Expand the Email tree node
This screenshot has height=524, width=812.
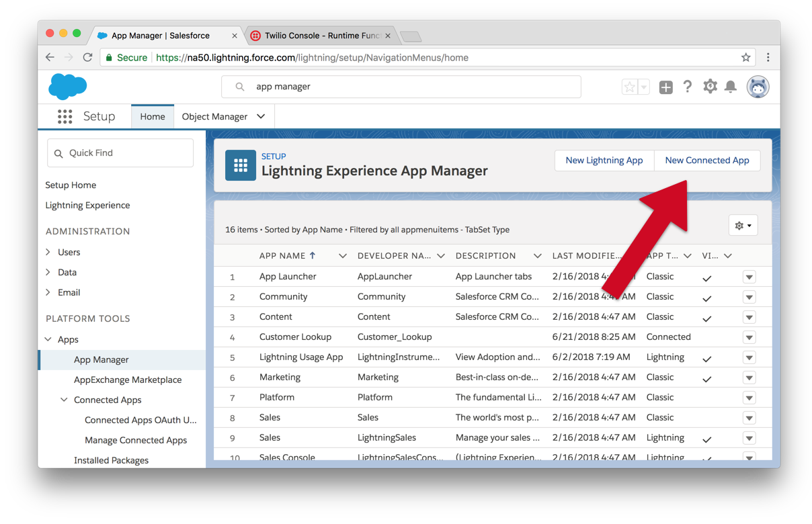point(48,292)
